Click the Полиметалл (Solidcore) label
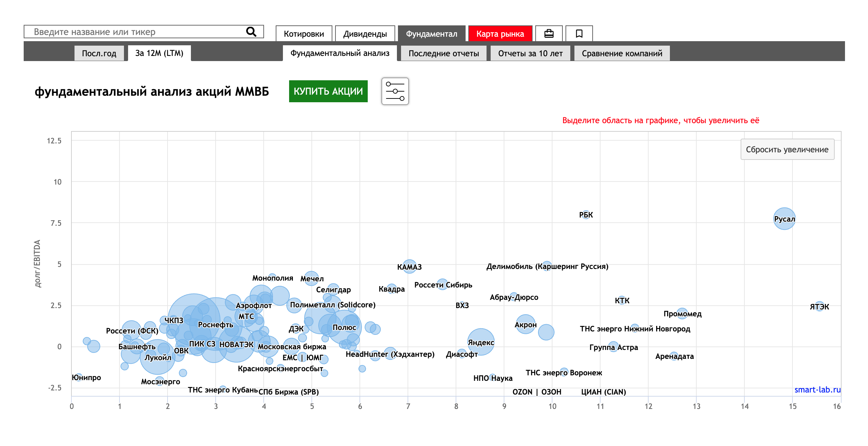The image size is (868, 446). [333, 305]
